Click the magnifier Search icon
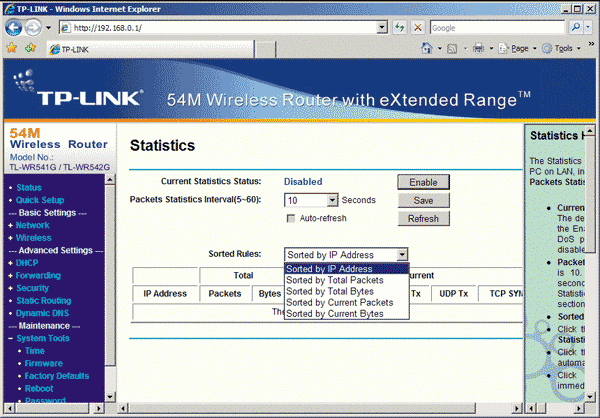The image size is (600, 418). 575,27
